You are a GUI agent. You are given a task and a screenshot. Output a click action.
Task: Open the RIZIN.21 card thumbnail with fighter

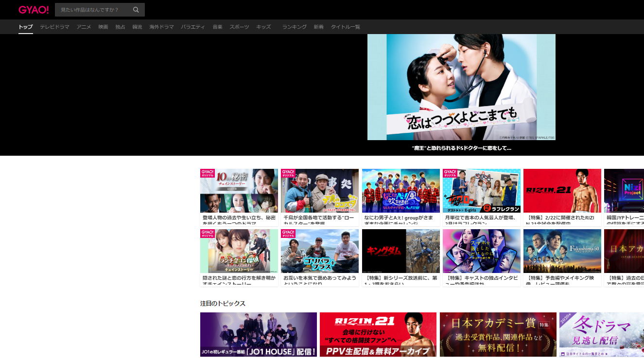click(562, 191)
